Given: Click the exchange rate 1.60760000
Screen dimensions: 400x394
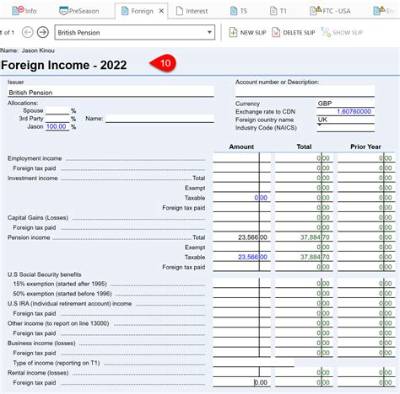Looking at the screenshot, I should (346, 111).
